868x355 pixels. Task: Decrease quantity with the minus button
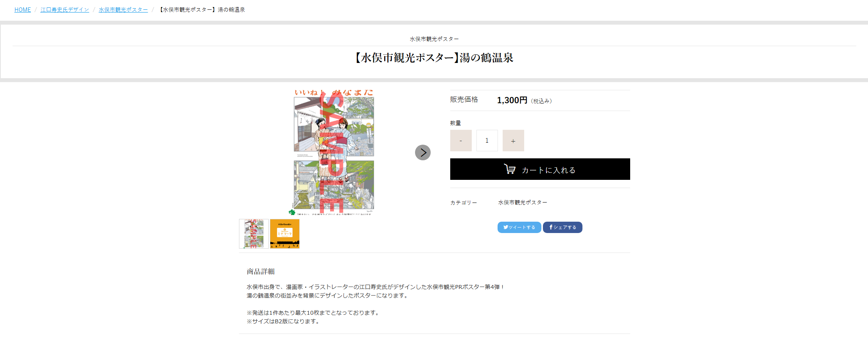pyautogui.click(x=461, y=141)
